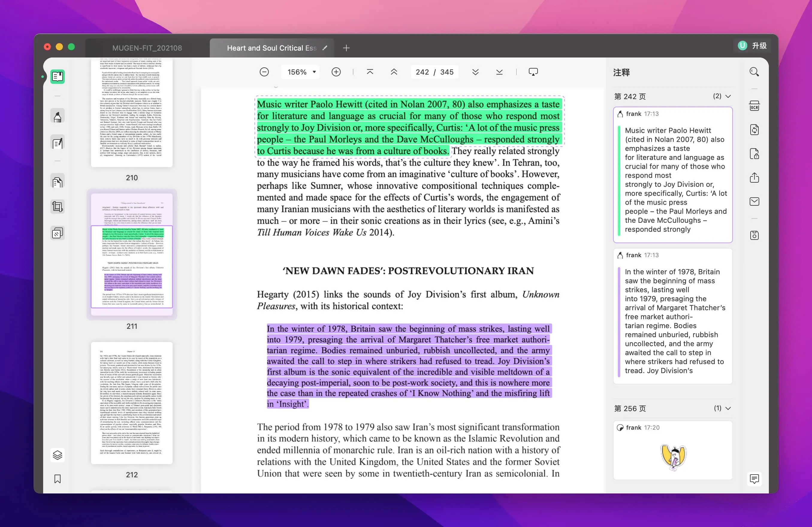Click the 'NEW DAWN FADES' section heading
Screen dimensions: 812x527
[x=408, y=271]
